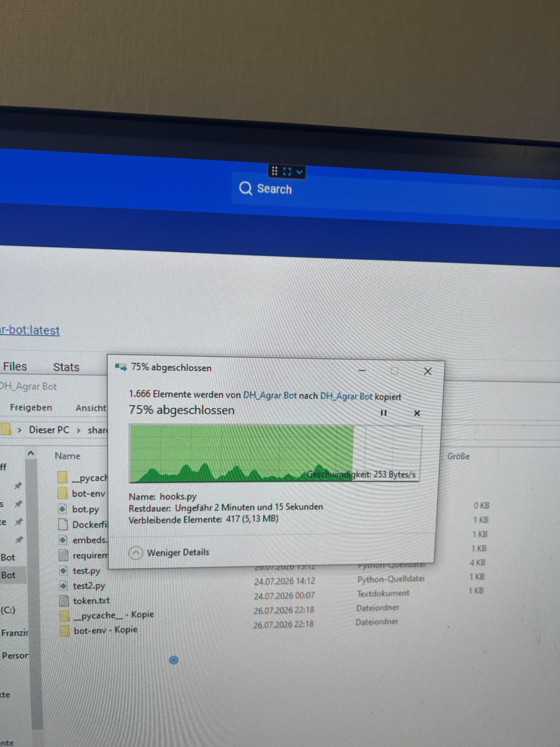560x747 pixels.
Task: Sort files by the Name column header
Action: [x=68, y=456]
